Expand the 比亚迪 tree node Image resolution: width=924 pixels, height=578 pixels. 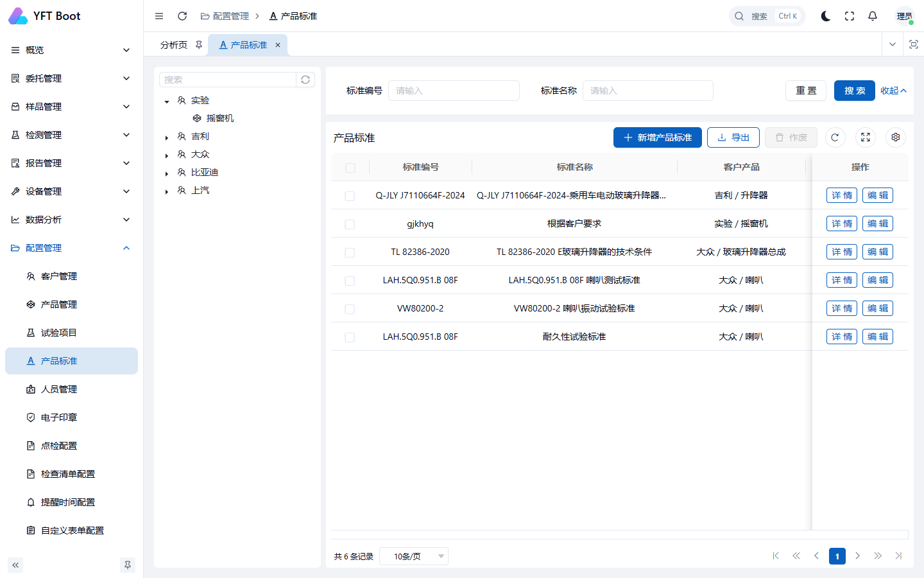167,173
